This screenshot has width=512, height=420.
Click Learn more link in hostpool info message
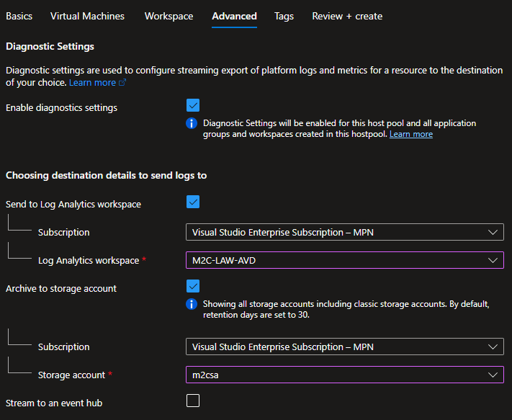(411, 134)
